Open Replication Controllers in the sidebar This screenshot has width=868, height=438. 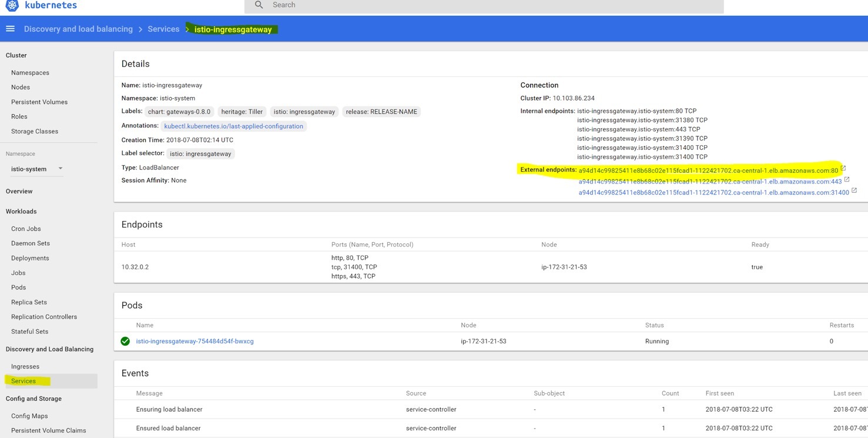coord(44,317)
